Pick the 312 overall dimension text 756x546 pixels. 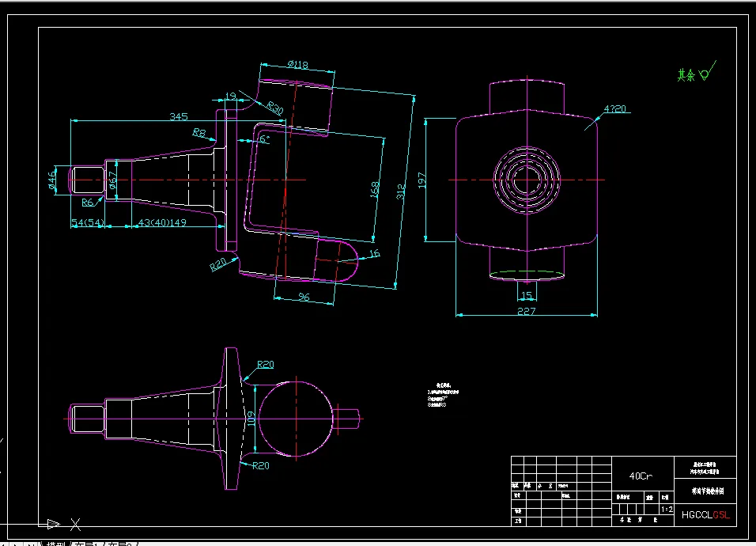[401, 191]
